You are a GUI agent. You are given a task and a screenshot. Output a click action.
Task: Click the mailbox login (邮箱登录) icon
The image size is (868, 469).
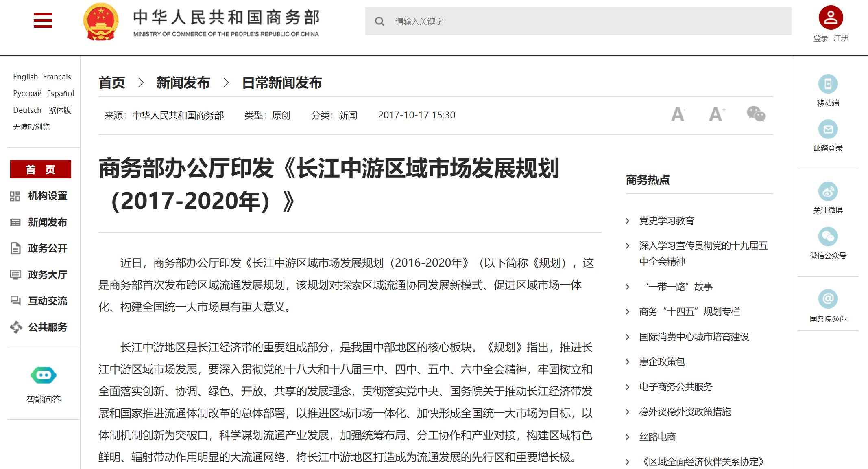pos(828,129)
